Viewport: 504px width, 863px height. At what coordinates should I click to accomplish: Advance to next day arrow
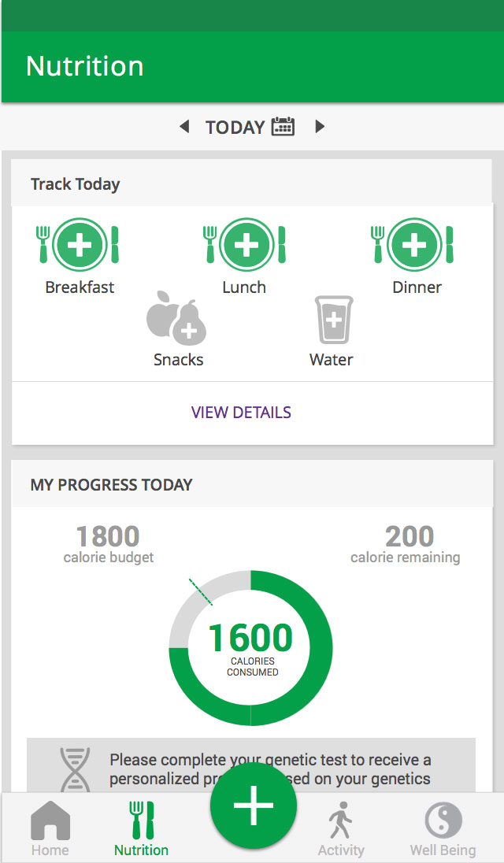(x=320, y=127)
